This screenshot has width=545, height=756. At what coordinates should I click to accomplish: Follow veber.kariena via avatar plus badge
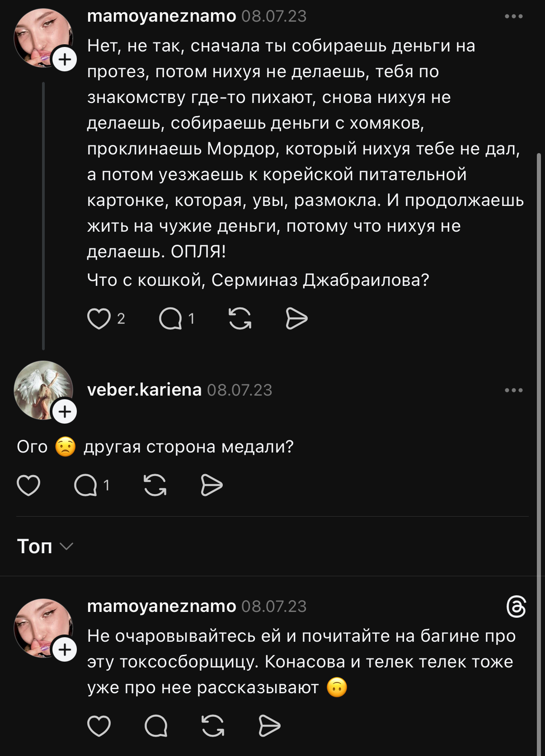(x=65, y=411)
